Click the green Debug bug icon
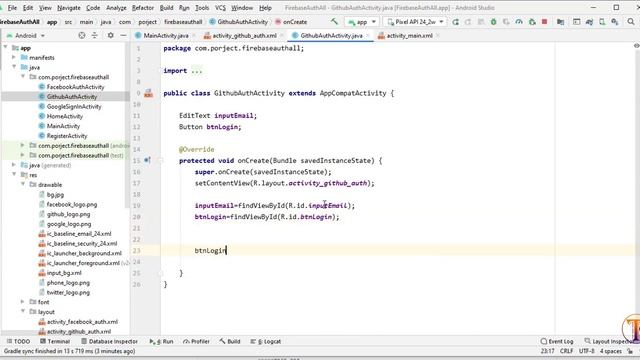 tap(493, 22)
